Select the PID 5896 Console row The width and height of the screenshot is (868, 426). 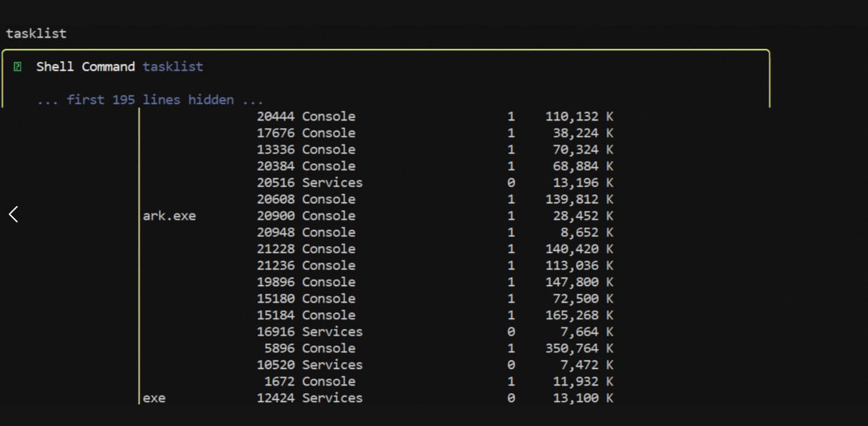click(309, 348)
